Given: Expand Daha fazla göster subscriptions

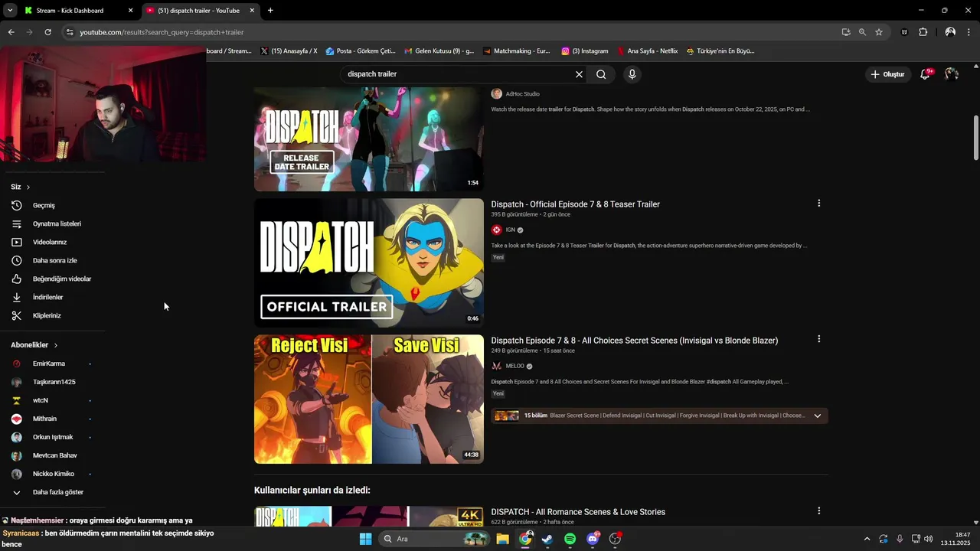Looking at the screenshot, I should [x=47, y=492].
